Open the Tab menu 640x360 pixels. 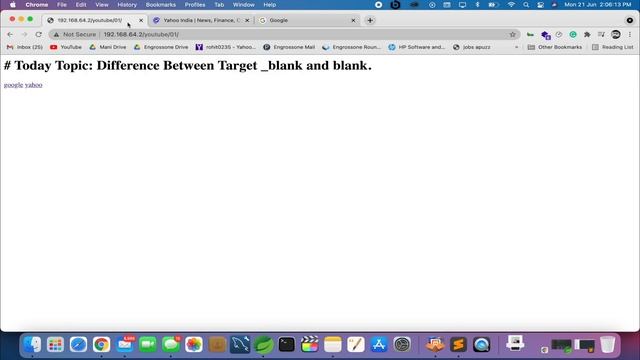[219, 5]
